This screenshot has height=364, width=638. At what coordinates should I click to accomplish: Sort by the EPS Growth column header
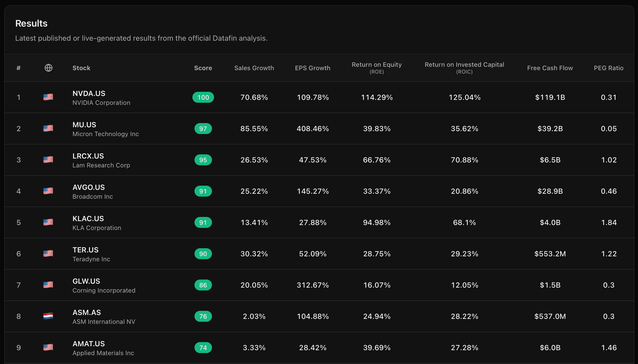pos(313,68)
